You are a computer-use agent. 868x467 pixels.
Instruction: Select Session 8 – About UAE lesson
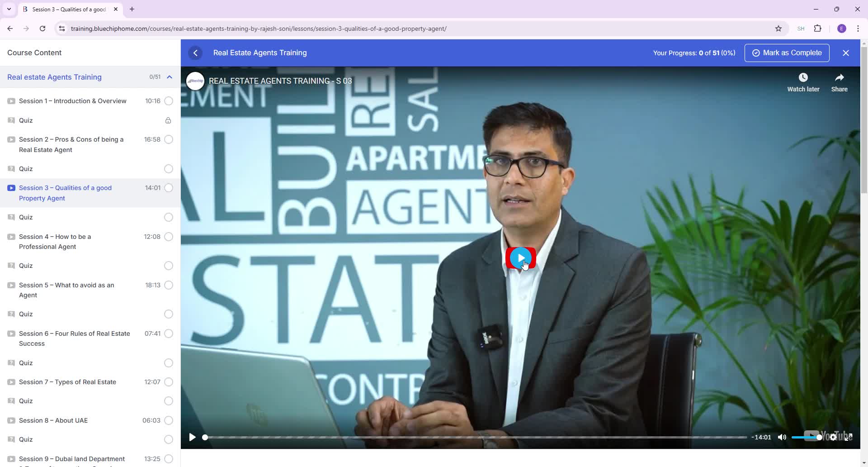point(53,420)
